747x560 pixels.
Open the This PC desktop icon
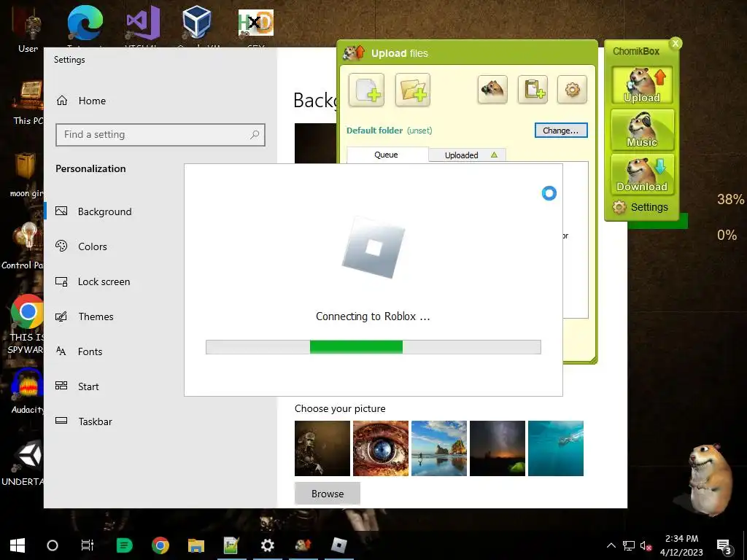point(28,102)
